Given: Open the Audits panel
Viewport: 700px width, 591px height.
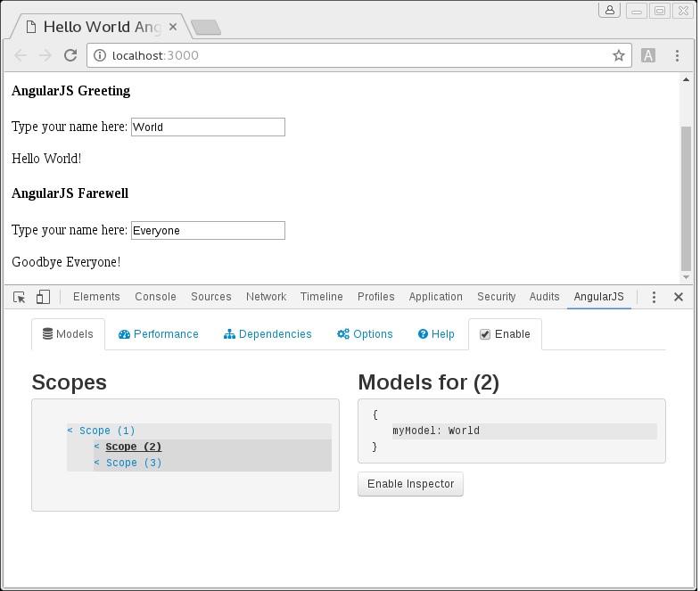Looking at the screenshot, I should coord(544,297).
